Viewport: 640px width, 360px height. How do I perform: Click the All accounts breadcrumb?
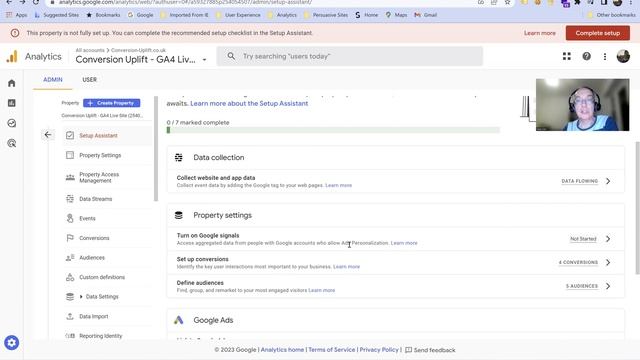90,50
